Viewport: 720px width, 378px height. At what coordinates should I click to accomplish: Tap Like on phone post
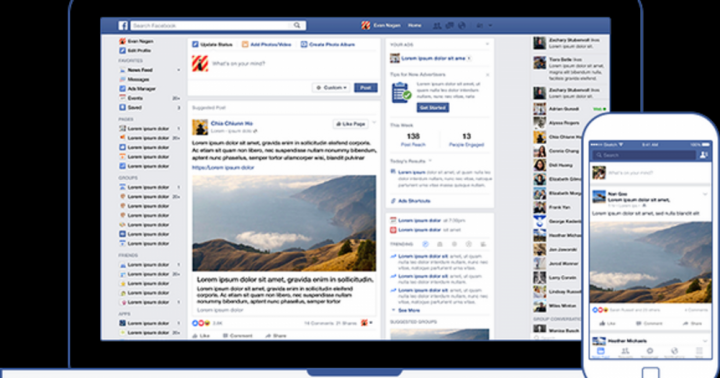[607, 323]
